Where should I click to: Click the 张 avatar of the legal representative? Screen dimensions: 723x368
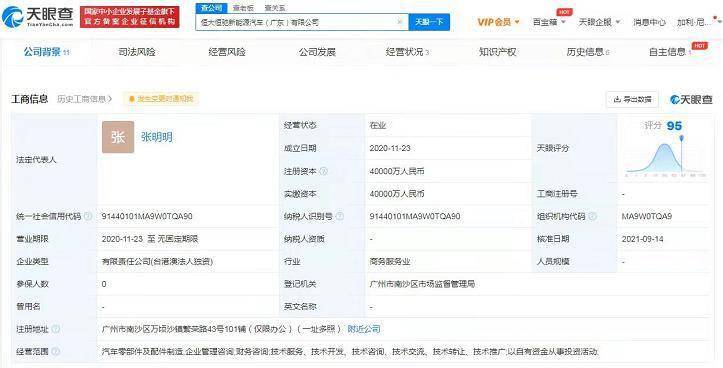pos(118,137)
